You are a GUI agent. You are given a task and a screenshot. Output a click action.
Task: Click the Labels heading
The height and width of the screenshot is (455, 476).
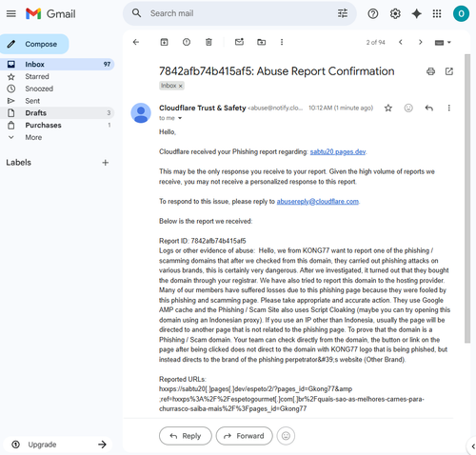coord(19,163)
